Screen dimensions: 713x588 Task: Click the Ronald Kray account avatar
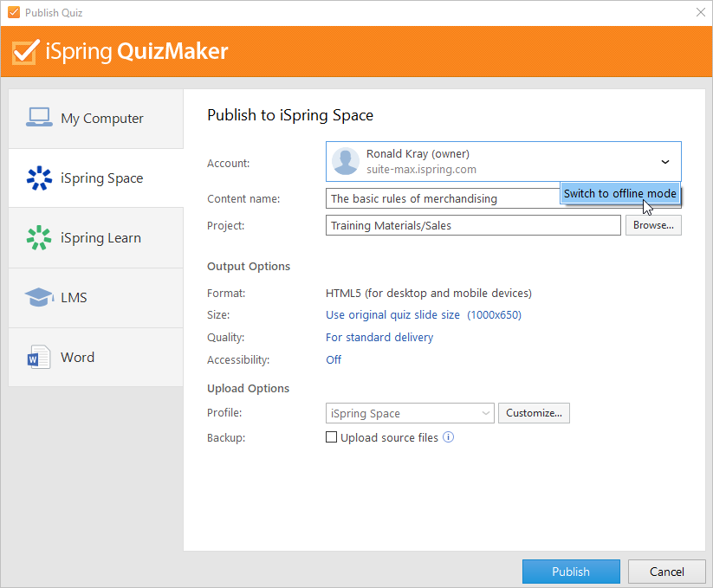point(346,161)
